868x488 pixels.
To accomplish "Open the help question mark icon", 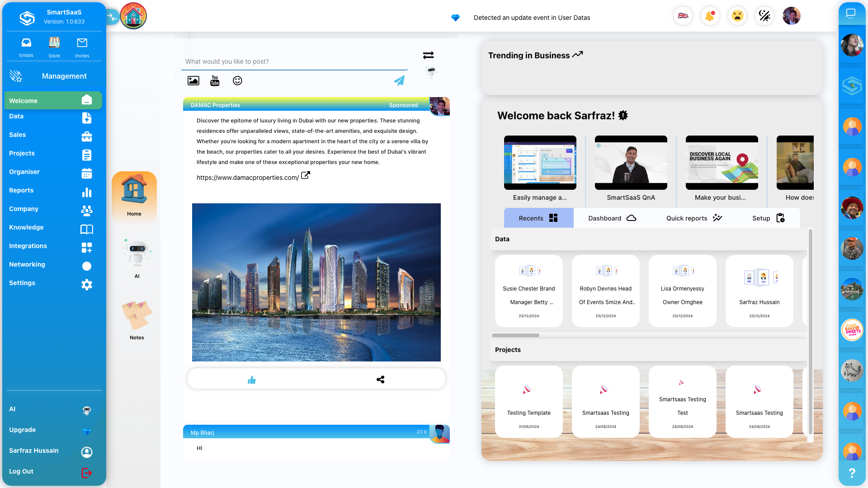I will (852, 473).
